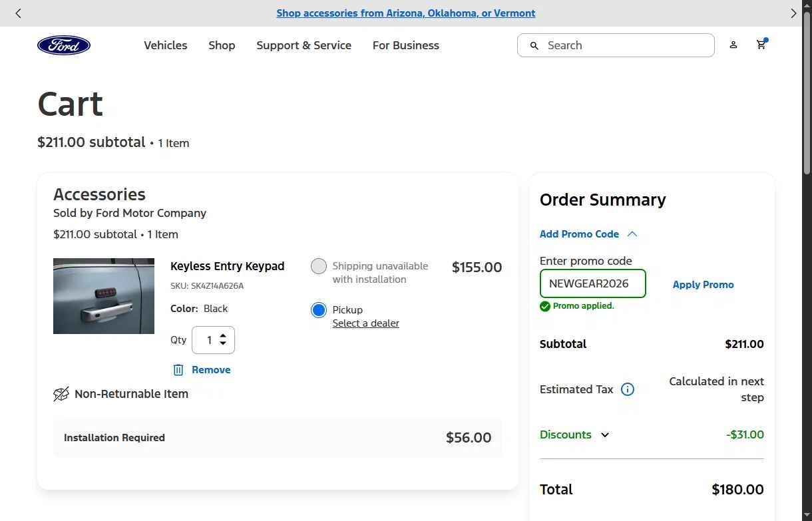Click the Color: Black label
The width and height of the screenshot is (812, 521).
tap(199, 309)
